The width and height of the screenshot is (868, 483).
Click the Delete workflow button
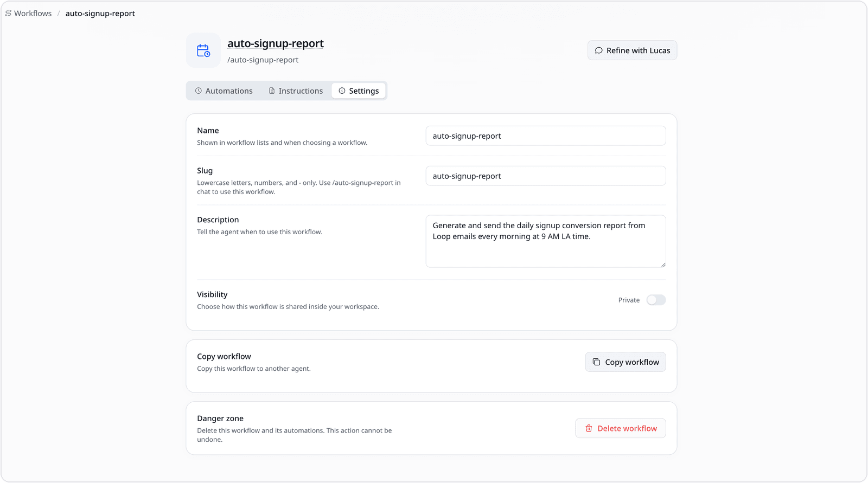pos(621,428)
